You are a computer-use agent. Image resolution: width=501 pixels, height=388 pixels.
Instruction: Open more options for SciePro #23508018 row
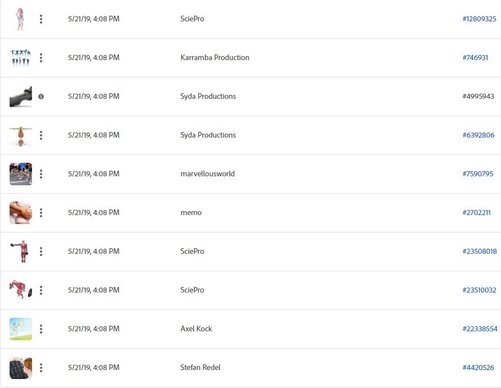(x=41, y=251)
